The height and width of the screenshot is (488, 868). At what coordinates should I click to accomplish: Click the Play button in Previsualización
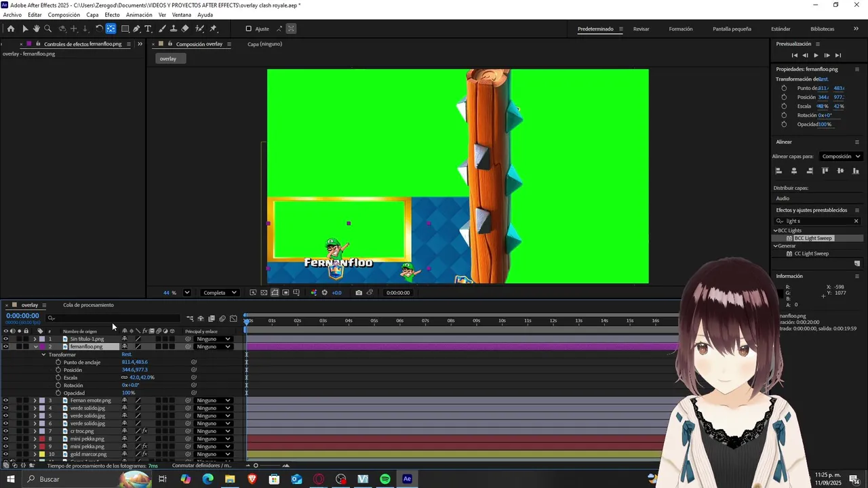coord(816,56)
